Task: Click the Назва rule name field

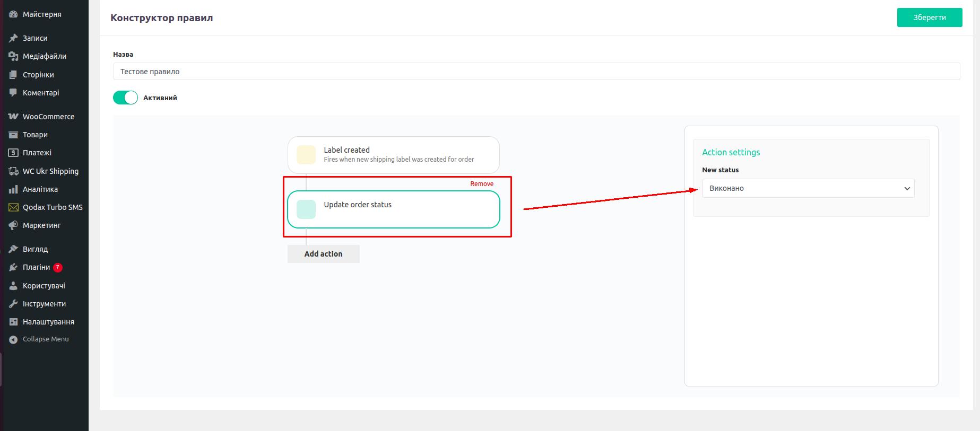Action: [536, 72]
